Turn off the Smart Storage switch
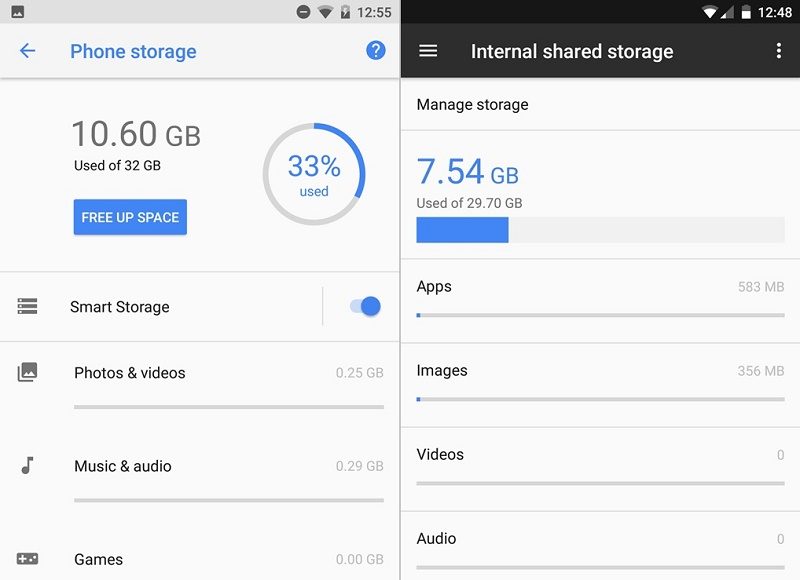The height and width of the screenshot is (580, 800). (x=365, y=306)
